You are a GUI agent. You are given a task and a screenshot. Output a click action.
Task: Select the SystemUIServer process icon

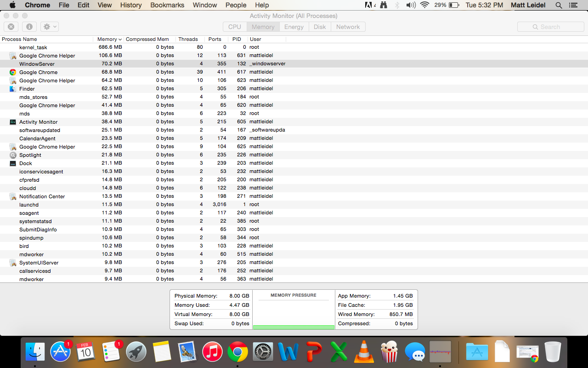[x=13, y=263]
